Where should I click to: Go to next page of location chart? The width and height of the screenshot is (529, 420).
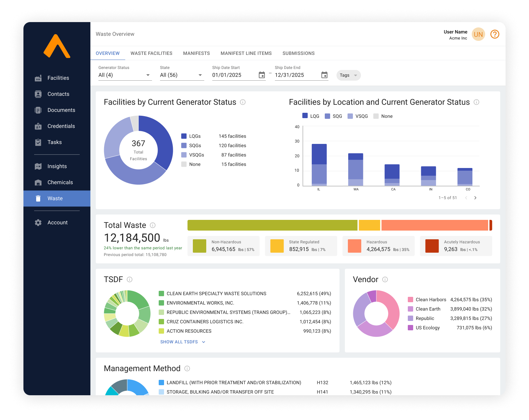click(475, 198)
